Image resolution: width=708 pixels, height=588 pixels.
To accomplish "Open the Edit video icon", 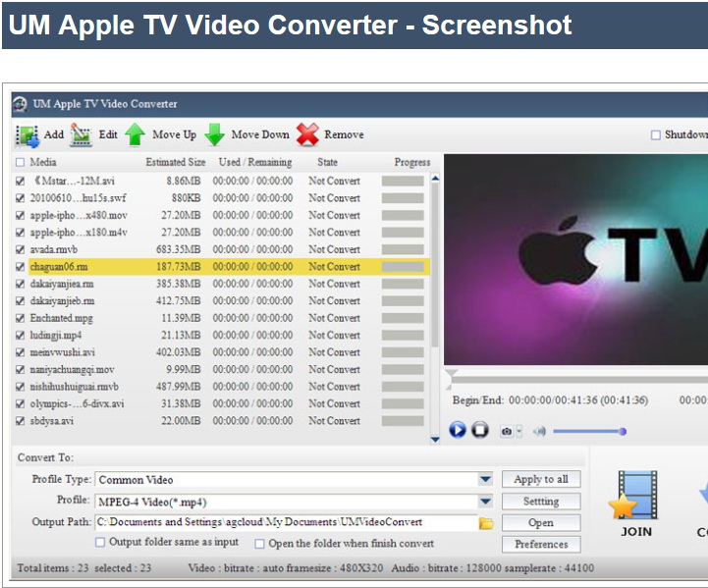I will click(x=82, y=134).
